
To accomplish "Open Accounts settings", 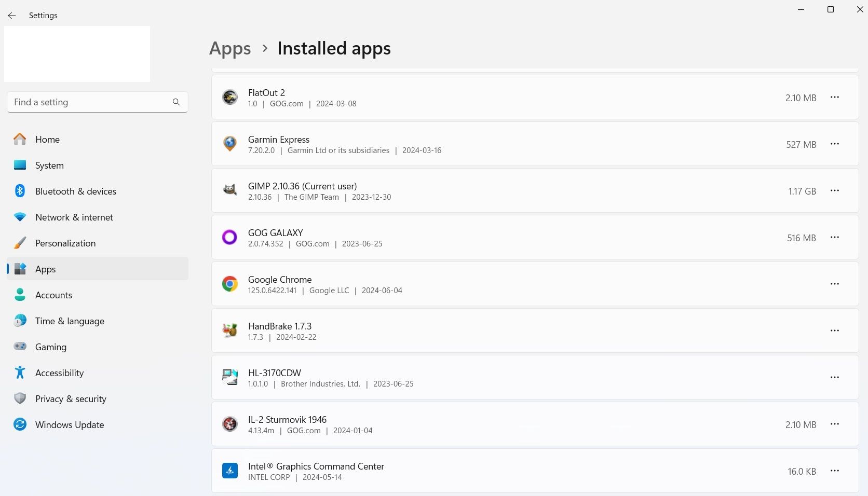I will (98, 295).
